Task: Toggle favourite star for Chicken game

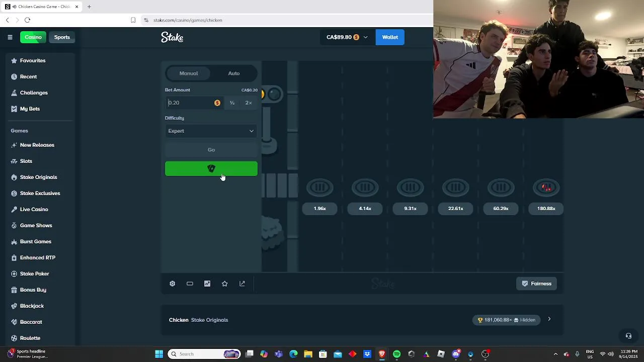Action: click(224, 284)
